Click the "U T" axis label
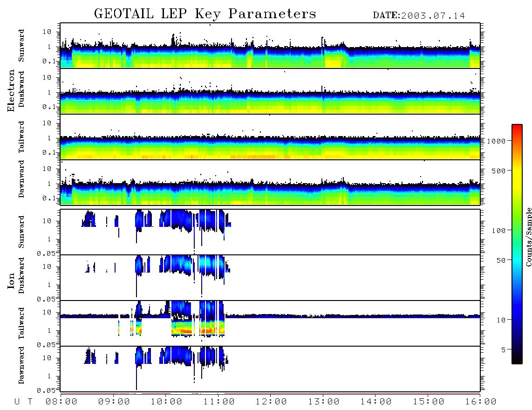Image resolution: width=532 pixels, height=410 pixels. 24,402
